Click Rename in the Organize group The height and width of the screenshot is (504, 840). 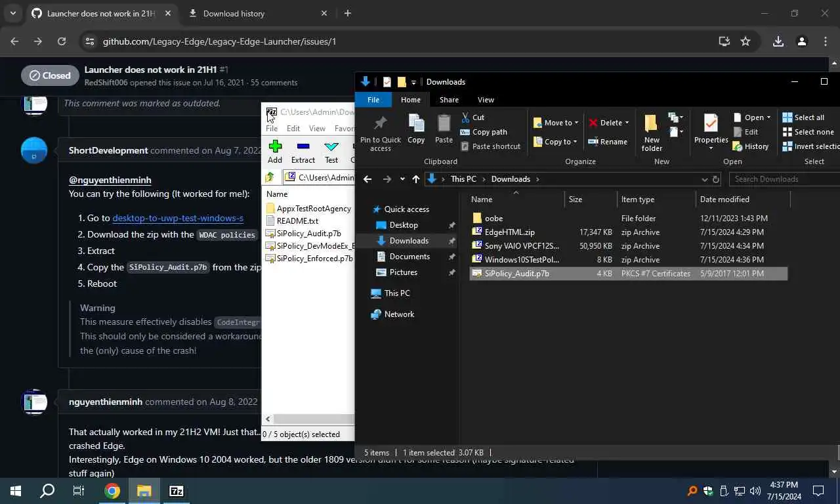pyautogui.click(x=608, y=141)
